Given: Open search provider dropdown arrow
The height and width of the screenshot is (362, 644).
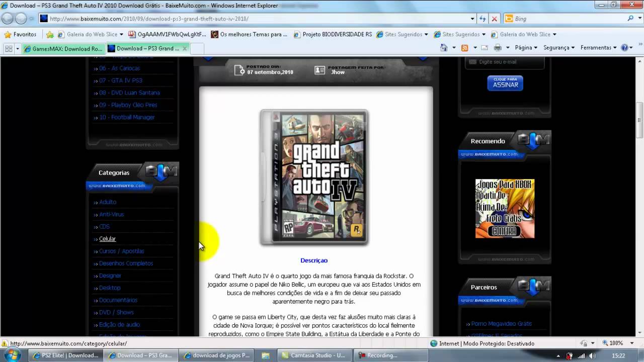Looking at the screenshot, I should (x=639, y=19).
